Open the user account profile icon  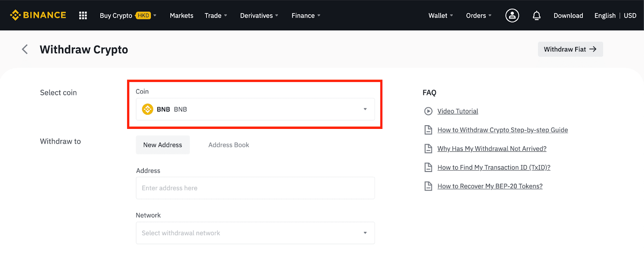pyautogui.click(x=512, y=15)
